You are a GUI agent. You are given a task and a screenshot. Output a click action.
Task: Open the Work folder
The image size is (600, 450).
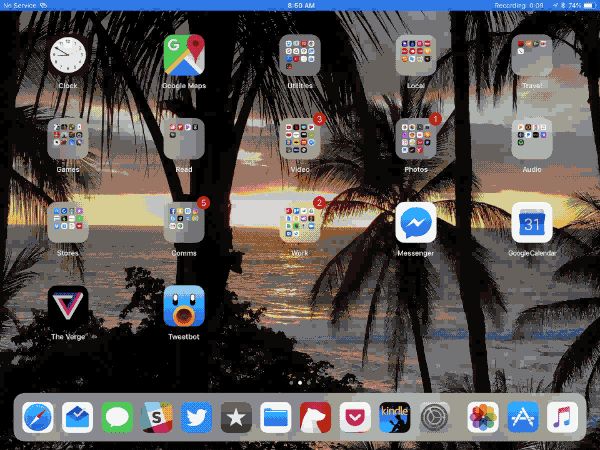[300, 222]
